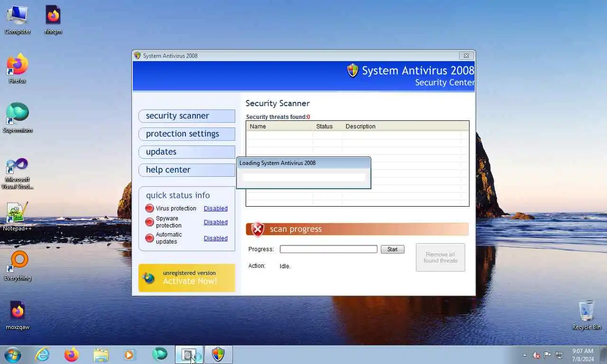Click Disabled link beside Automatic updates

point(216,238)
